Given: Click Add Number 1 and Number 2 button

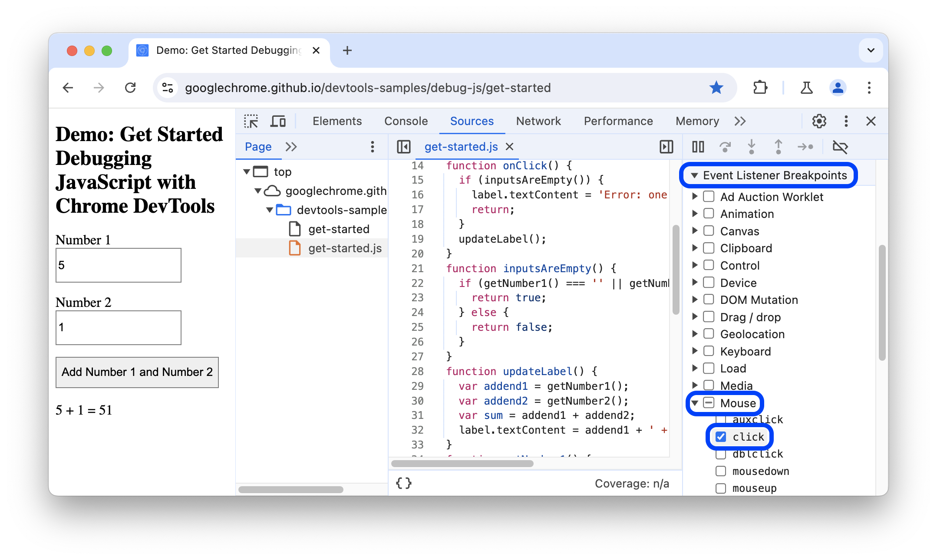Looking at the screenshot, I should 137,371.
